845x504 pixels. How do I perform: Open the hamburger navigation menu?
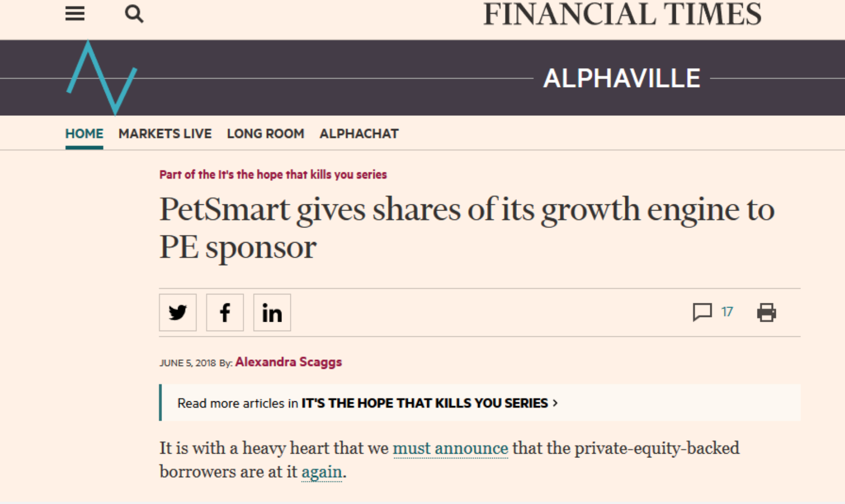click(x=75, y=14)
